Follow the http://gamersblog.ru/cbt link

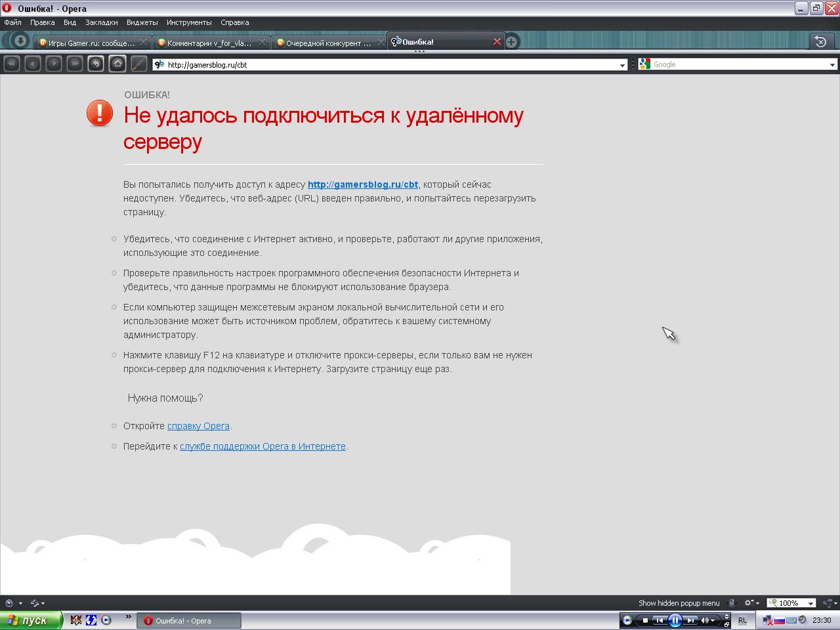point(363,184)
